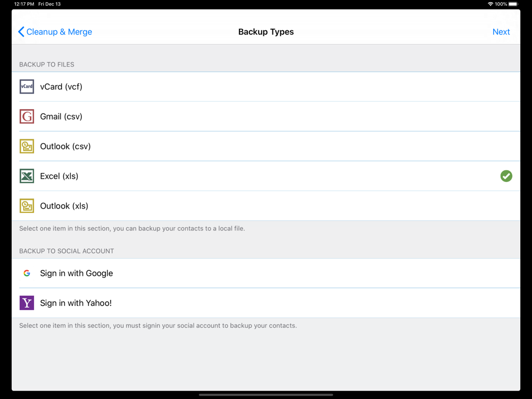The height and width of the screenshot is (399, 532).
Task: Tap the Backup Types title
Action: [266, 32]
